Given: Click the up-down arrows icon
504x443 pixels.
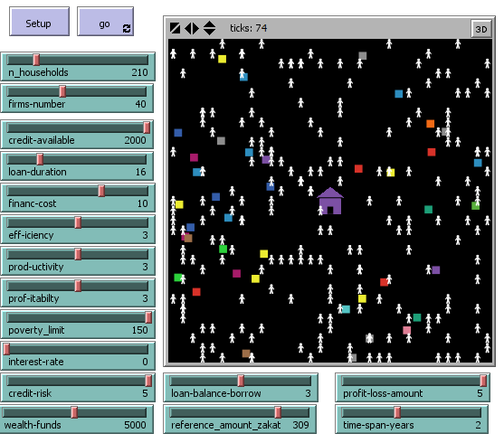Looking at the screenshot, I should click(x=209, y=28).
